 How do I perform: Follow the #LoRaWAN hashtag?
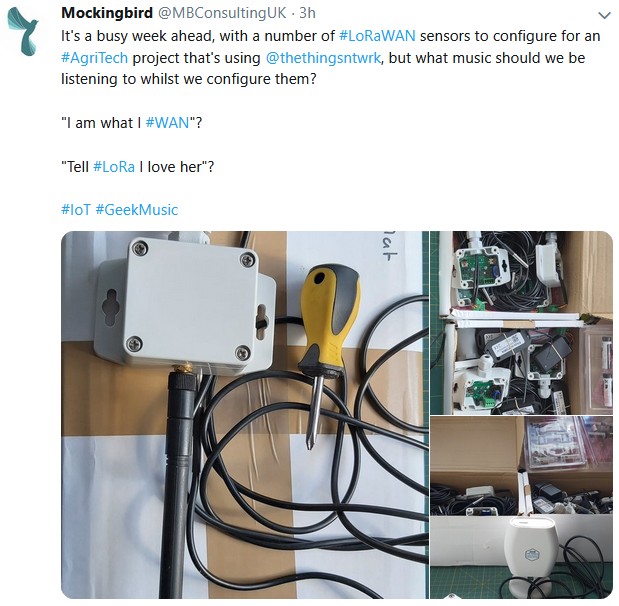377,36
